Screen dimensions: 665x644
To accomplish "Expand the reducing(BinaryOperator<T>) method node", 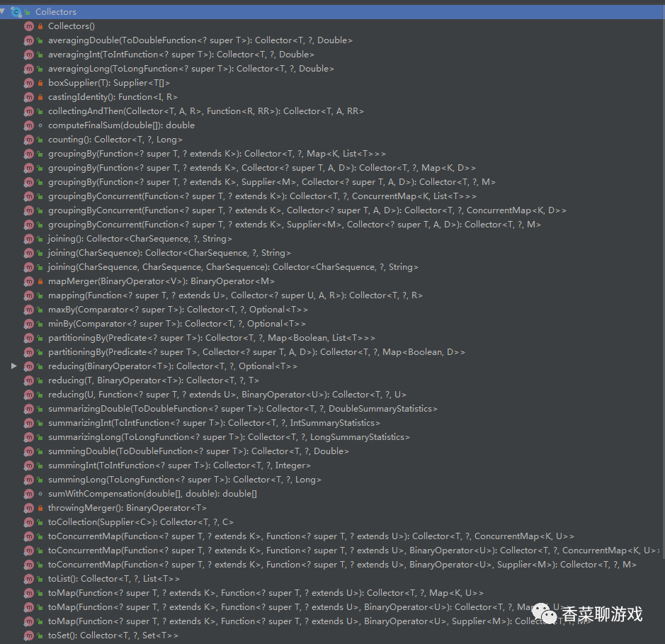I will point(14,366).
